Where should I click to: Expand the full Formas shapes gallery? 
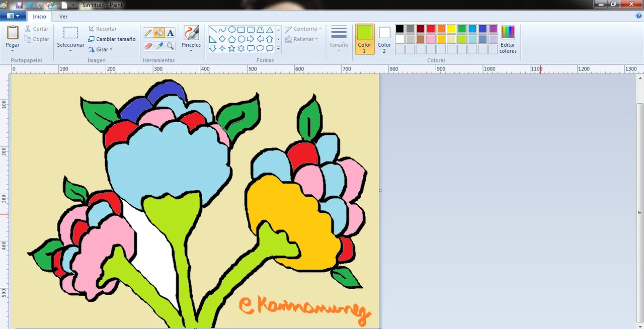(x=279, y=49)
